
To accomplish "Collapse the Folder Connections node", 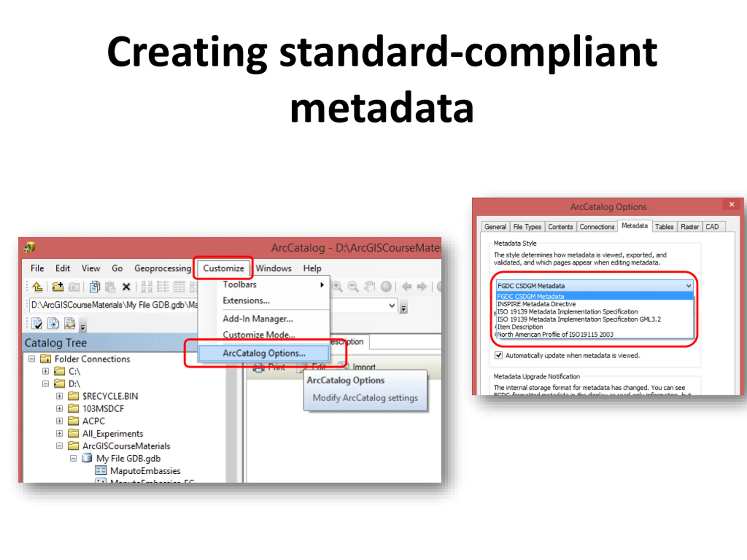I will click(x=32, y=358).
